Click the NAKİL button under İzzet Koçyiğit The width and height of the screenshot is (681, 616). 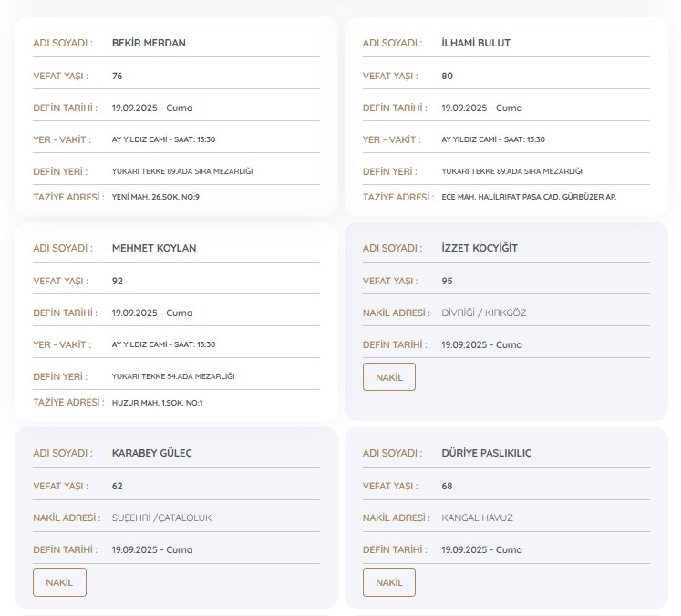tap(388, 377)
